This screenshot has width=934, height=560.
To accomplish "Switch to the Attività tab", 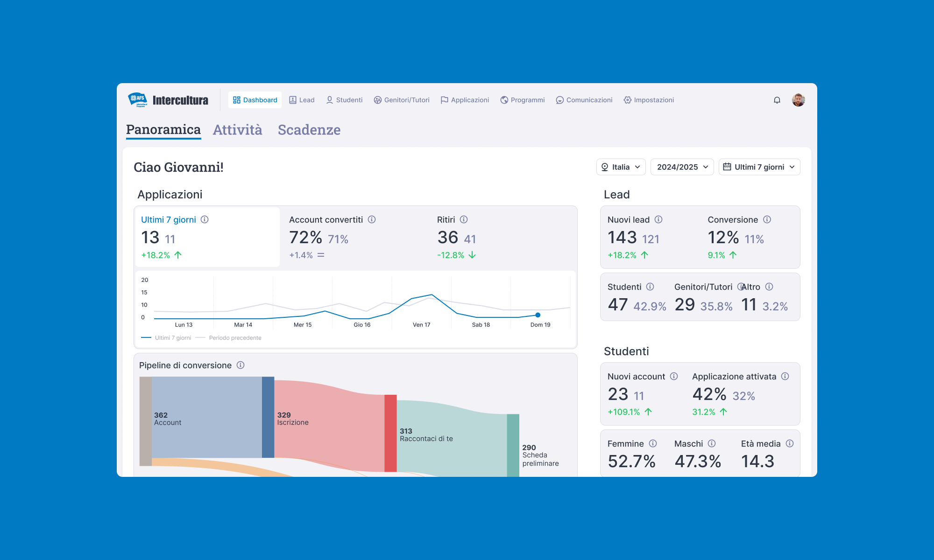I will tap(237, 130).
